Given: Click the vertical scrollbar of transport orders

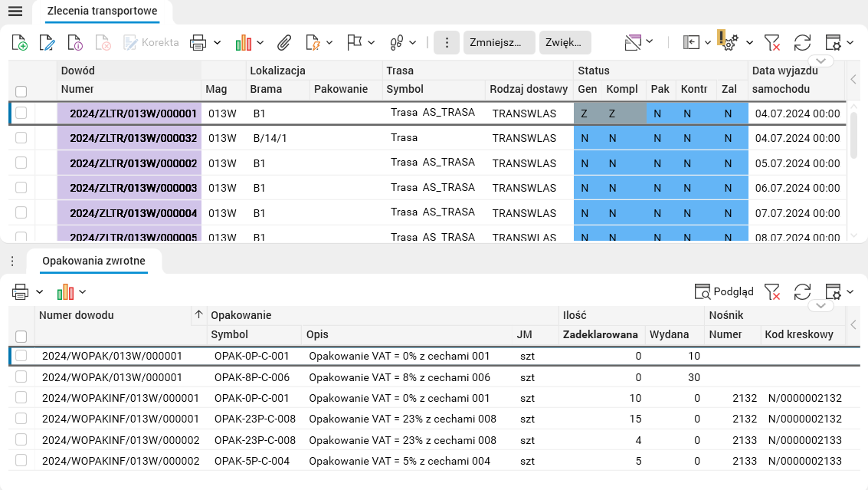Looking at the screenshot, I should (x=854, y=136).
